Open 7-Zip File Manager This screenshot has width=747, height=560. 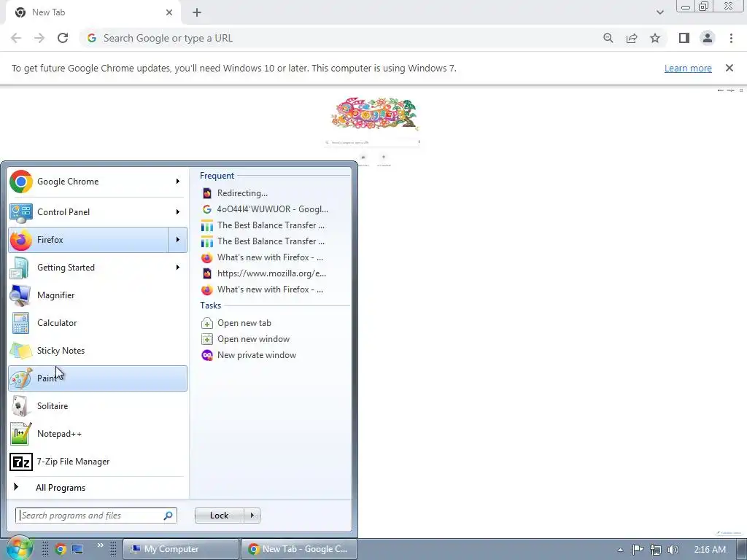click(x=98, y=462)
